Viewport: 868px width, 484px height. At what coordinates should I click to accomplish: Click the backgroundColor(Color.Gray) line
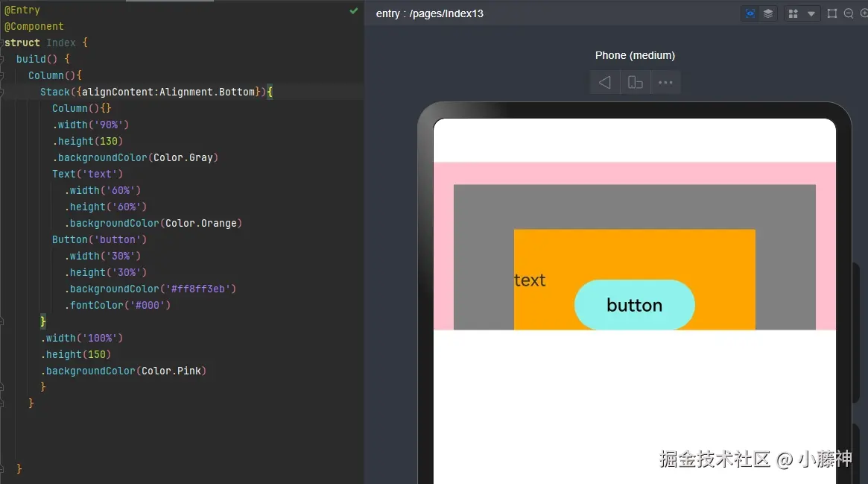tap(136, 157)
